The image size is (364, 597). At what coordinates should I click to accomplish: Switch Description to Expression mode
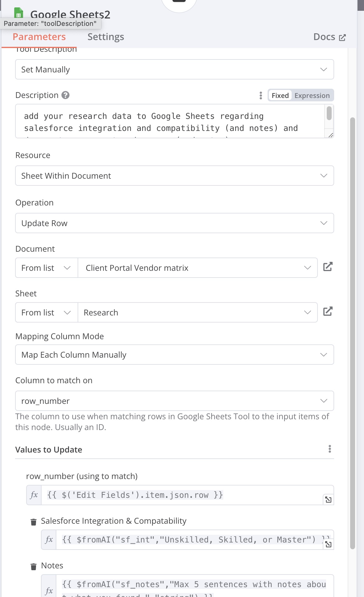pyautogui.click(x=312, y=95)
